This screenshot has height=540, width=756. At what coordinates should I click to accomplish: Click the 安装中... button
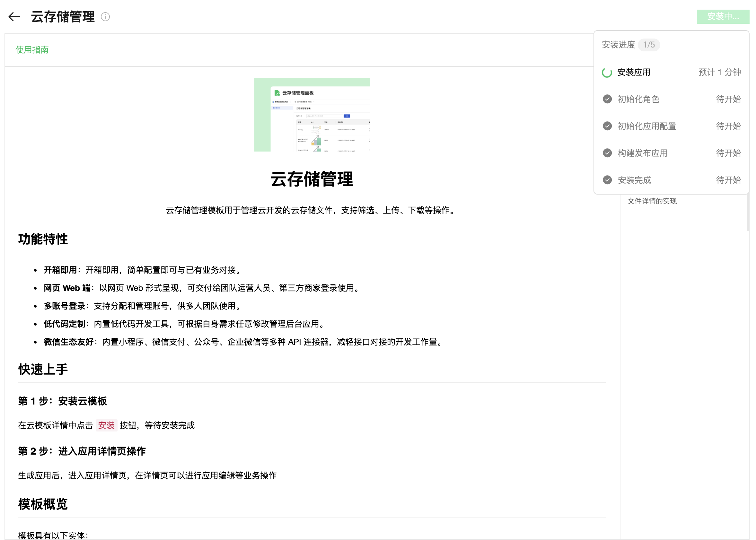[722, 17]
